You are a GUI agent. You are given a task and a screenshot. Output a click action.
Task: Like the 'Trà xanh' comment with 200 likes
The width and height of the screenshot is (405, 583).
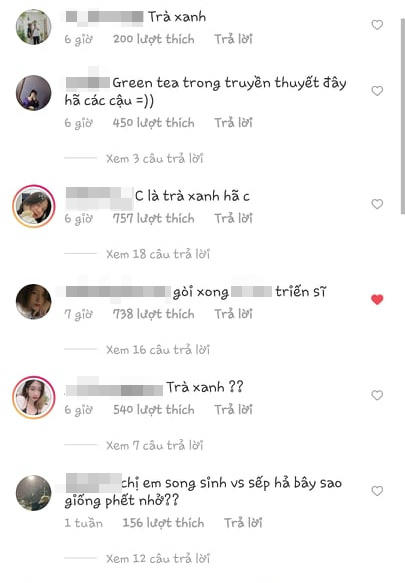[x=377, y=25]
